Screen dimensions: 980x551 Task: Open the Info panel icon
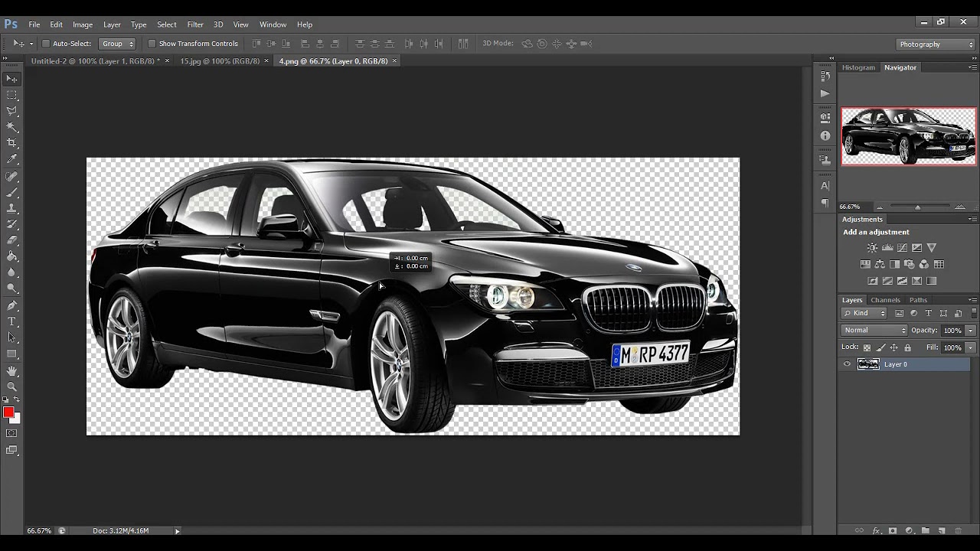825,135
